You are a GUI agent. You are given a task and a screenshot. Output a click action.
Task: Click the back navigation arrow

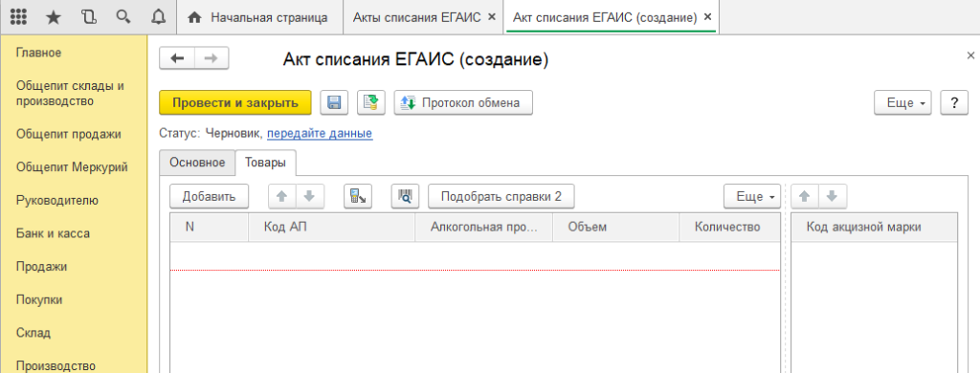coord(177,58)
